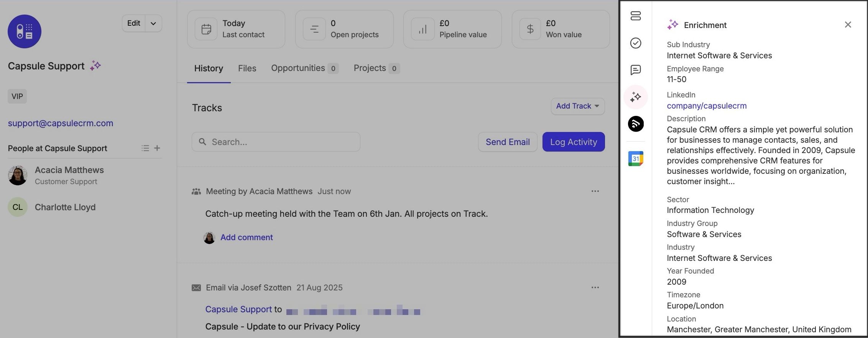This screenshot has width=868, height=338.
Task: Open Charlotte Lloyd contact
Action: tap(65, 207)
